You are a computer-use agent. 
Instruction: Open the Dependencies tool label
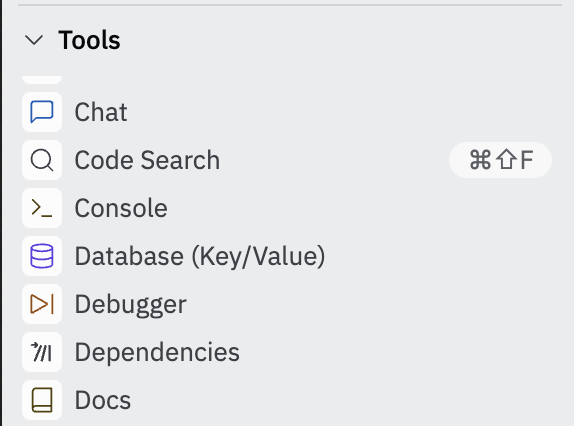[x=157, y=352]
